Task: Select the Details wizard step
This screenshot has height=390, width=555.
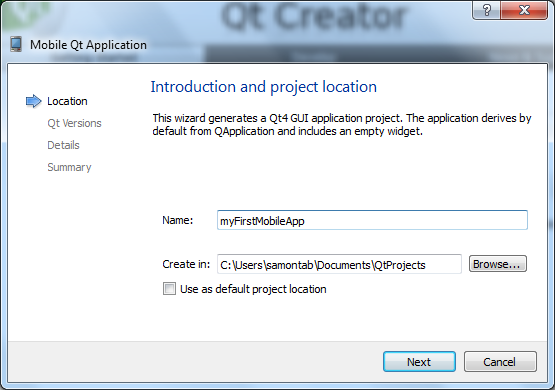Action: pyautogui.click(x=63, y=145)
